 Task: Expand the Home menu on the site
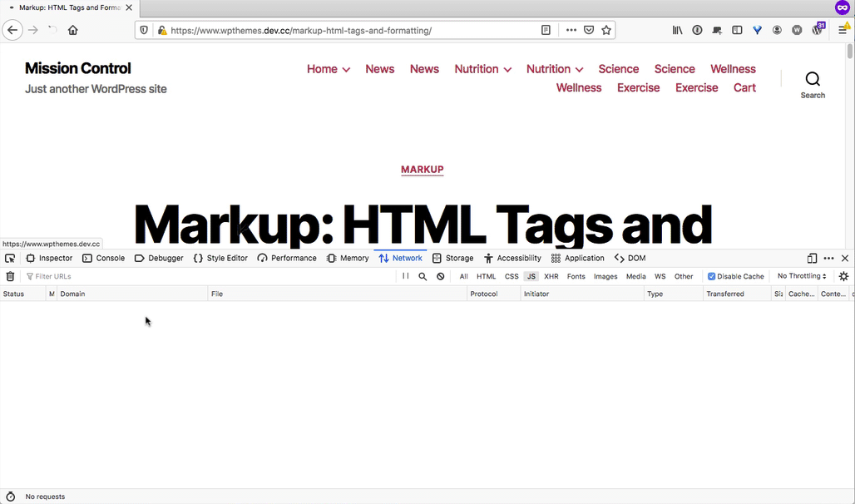point(328,69)
